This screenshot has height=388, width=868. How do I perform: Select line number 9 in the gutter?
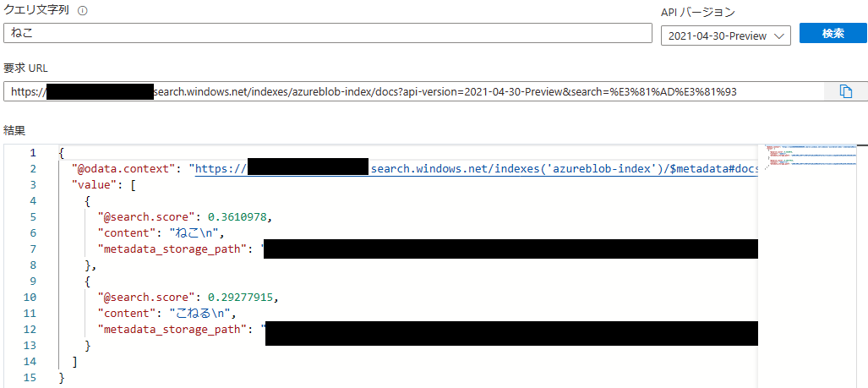(x=33, y=281)
